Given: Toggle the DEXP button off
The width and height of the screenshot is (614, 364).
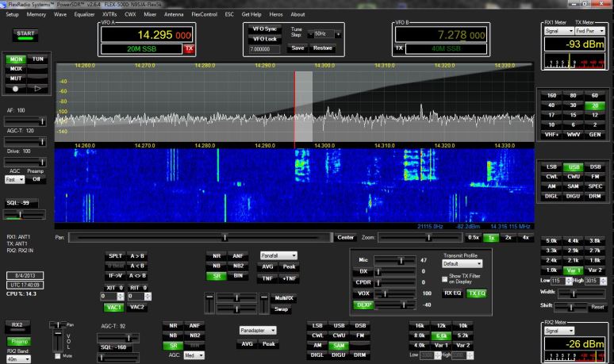Looking at the screenshot, I should (x=364, y=305).
